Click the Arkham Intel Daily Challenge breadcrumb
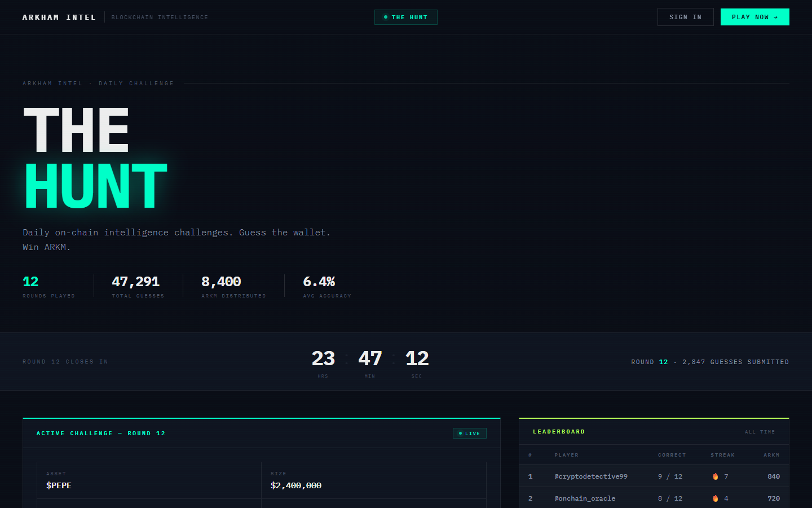Screen dimensions: 812x508 point(98,84)
